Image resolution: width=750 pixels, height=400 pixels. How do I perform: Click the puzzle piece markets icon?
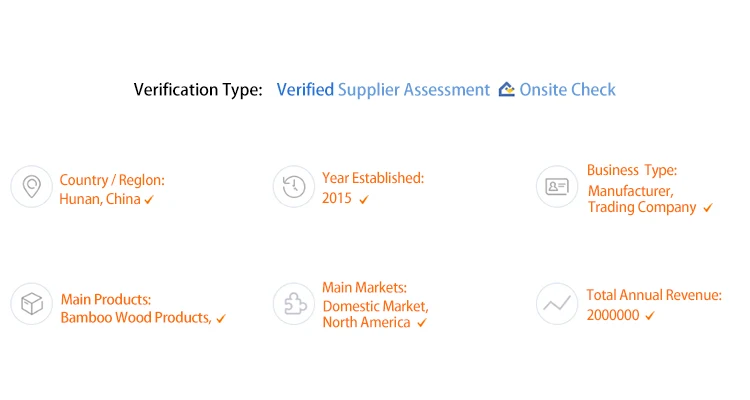click(293, 304)
